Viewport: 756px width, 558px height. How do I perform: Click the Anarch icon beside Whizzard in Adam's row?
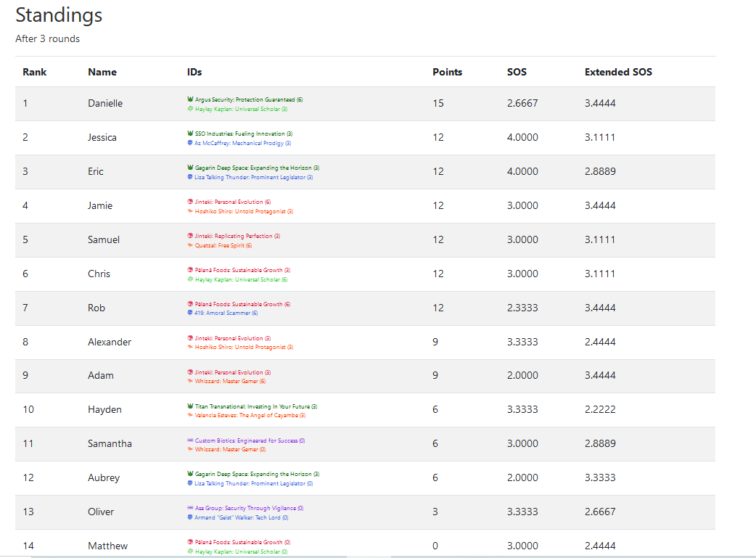pos(190,381)
